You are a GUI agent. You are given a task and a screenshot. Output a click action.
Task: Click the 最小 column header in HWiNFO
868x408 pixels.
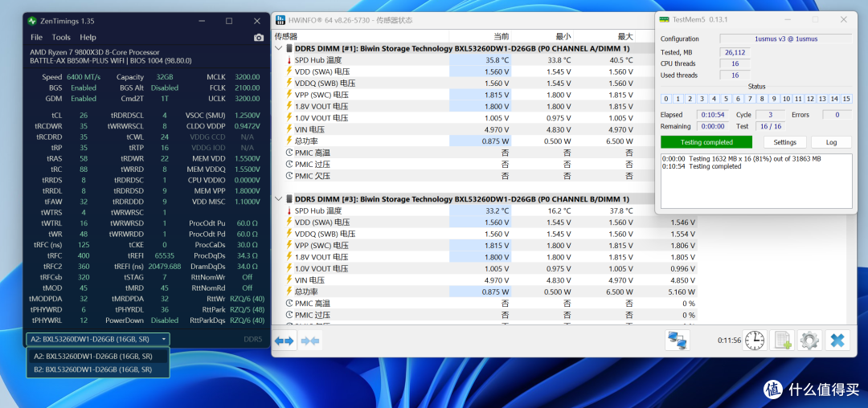click(x=563, y=36)
